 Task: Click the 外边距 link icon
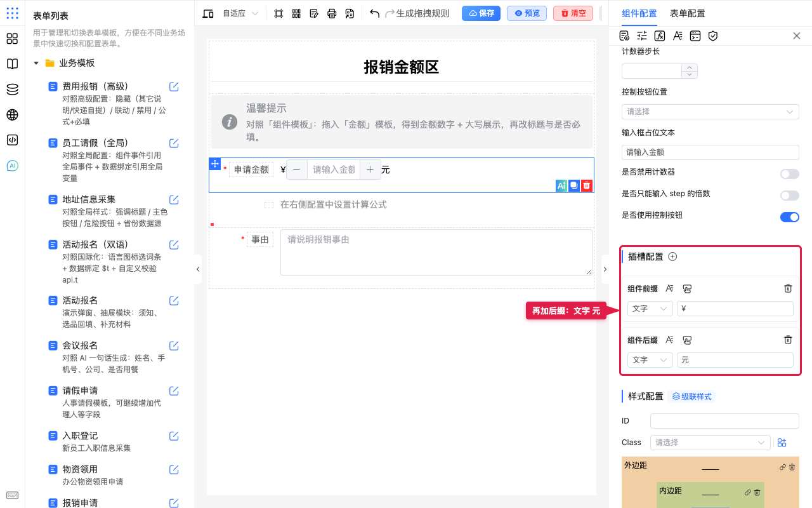click(783, 467)
